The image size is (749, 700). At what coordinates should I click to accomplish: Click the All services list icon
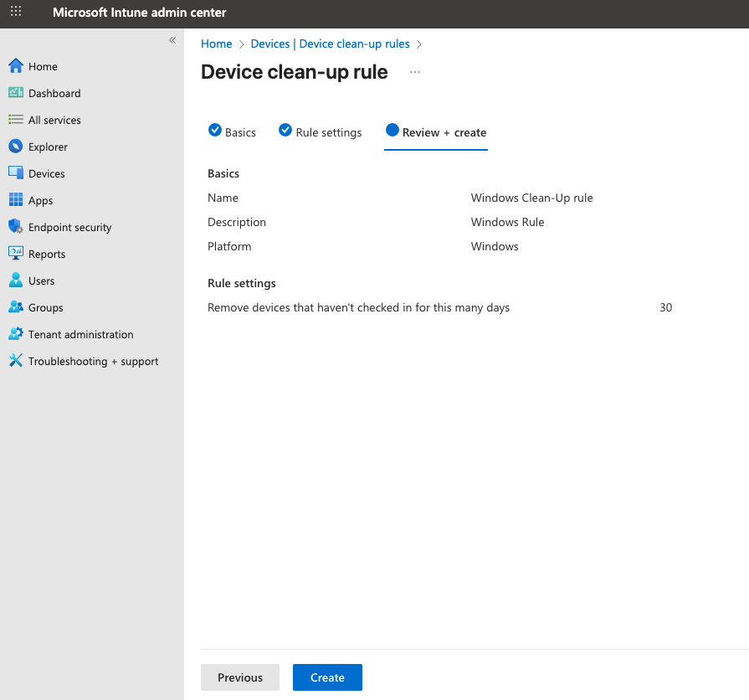(x=15, y=120)
